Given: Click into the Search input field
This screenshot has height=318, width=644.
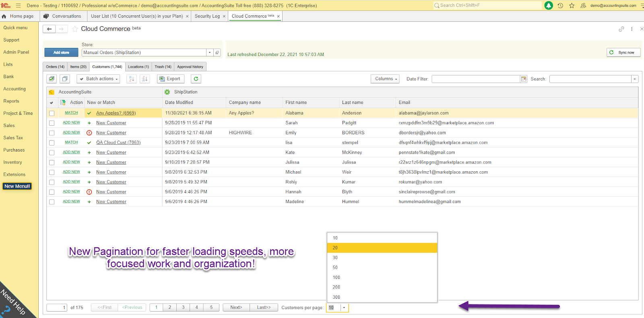Looking at the screenshot, I should point(590,79).
